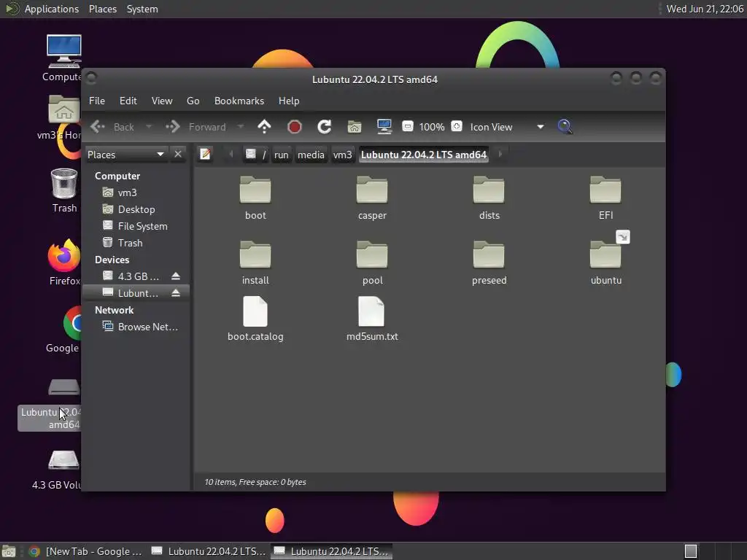Go up to the parent folder

(264, 127)
